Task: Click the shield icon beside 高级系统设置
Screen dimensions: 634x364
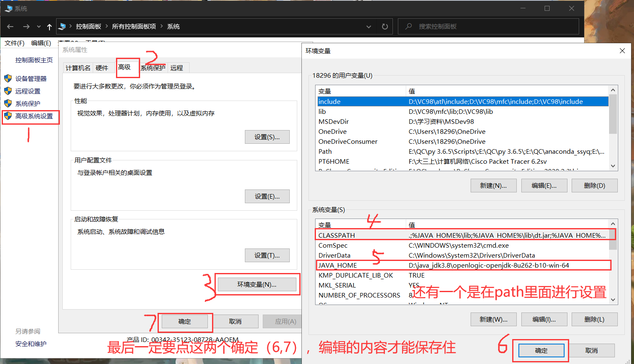Action: tap(8, 116)
